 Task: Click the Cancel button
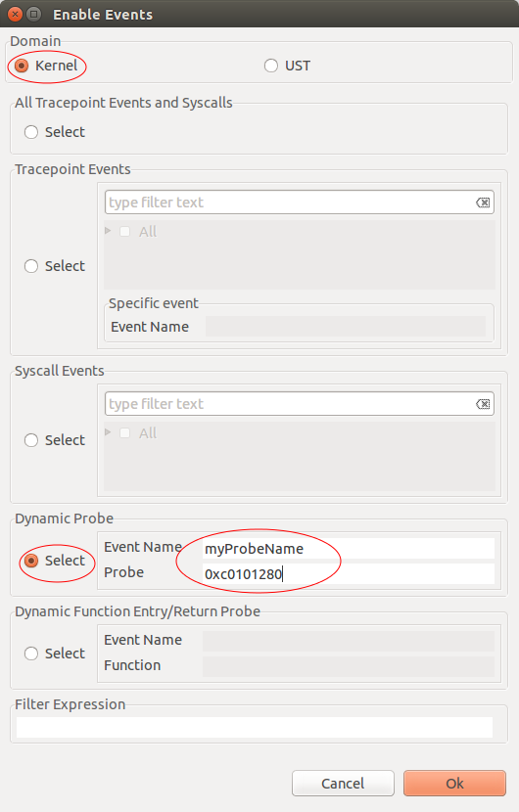pos(343,783)
